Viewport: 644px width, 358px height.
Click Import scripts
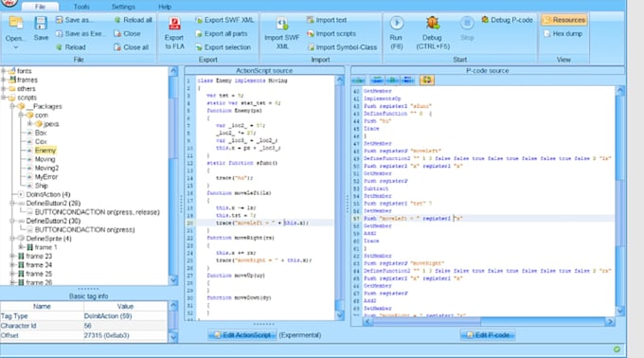331,34
